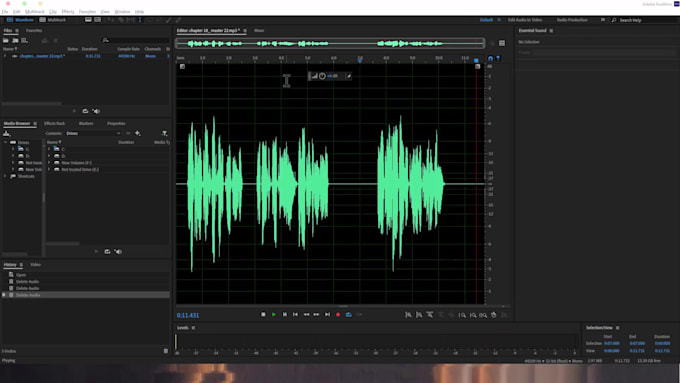Expand the C: drive in left tree
The image size is (680, 383).
[x=13, y=149]
